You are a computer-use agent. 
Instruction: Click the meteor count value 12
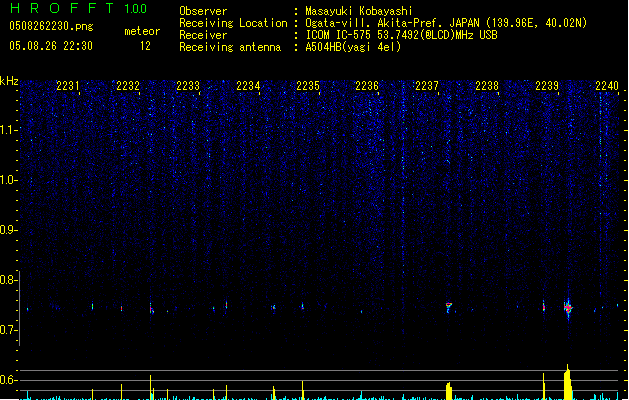(145, 46)
